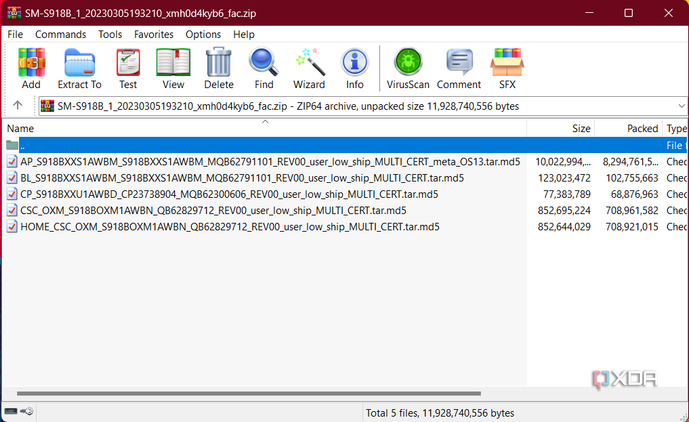Select the HOME_CSC_OXM tar.md5 file

click(229, 227)
